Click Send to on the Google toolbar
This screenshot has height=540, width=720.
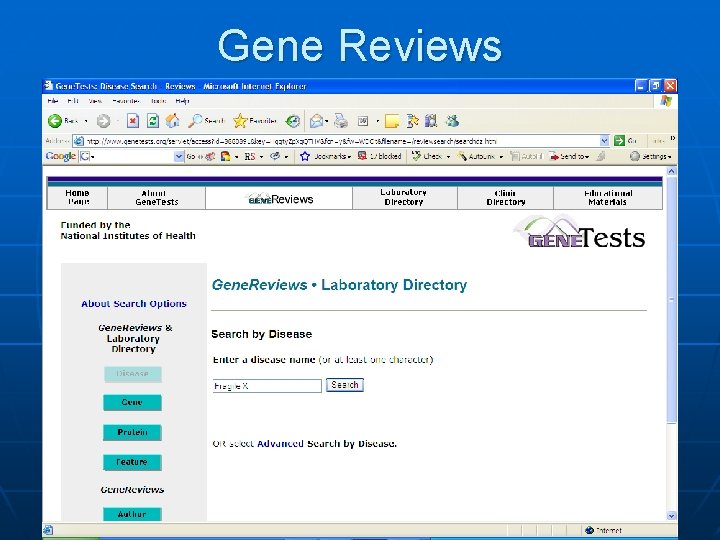[569, 157]
